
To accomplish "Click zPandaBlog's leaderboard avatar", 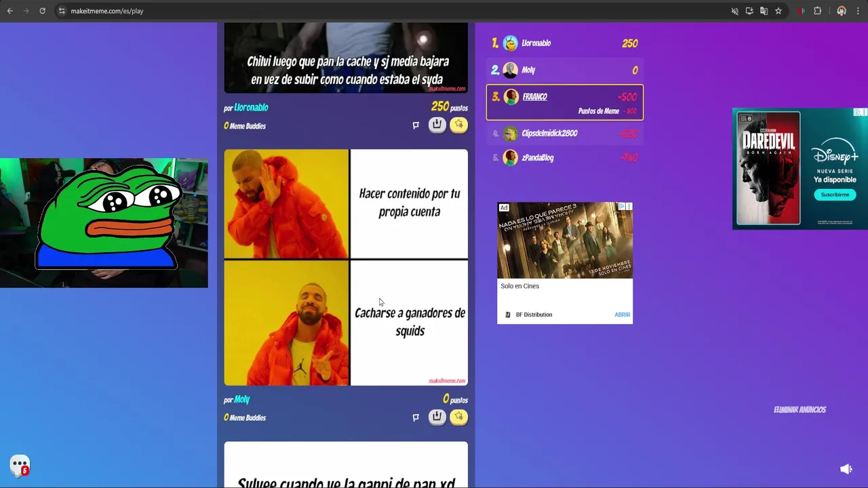I will coord(511,158).
